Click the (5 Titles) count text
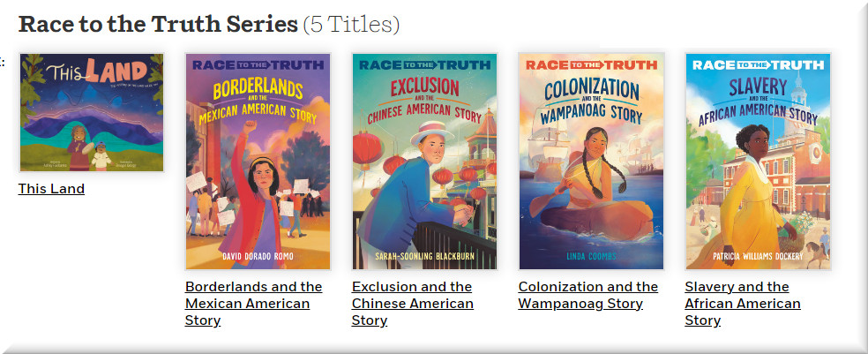The width and height of the screenshot is (868, 354). click(x=351, y=25)
